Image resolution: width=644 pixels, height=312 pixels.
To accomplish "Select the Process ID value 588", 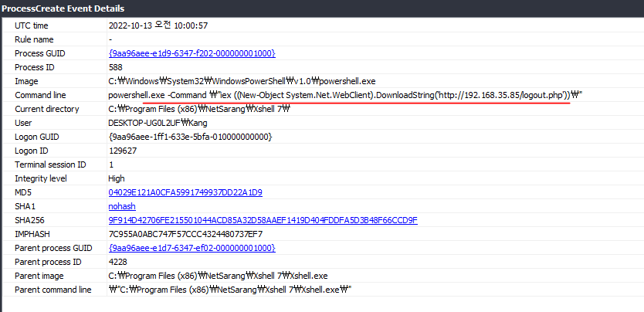I will pos(115,67).
